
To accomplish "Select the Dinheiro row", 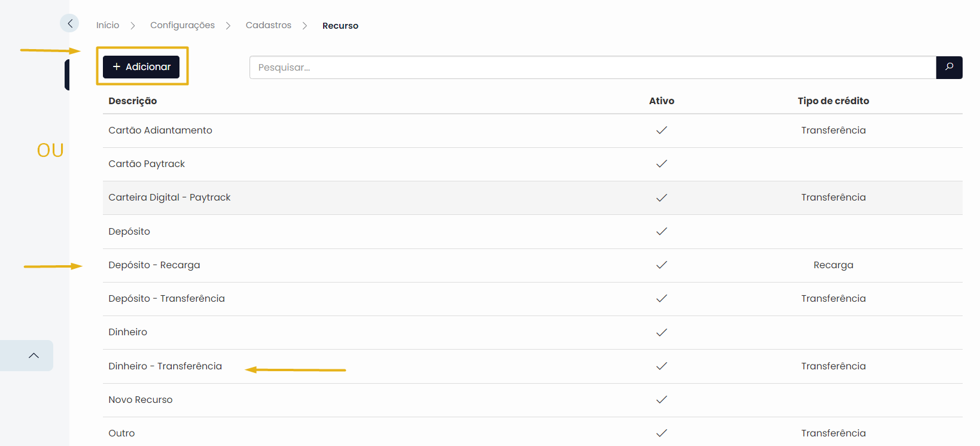I will [x=532, y=332].
